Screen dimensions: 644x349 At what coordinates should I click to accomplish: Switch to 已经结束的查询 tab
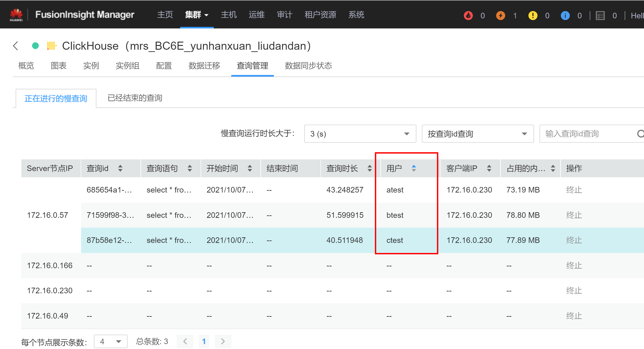pos(135,98)
